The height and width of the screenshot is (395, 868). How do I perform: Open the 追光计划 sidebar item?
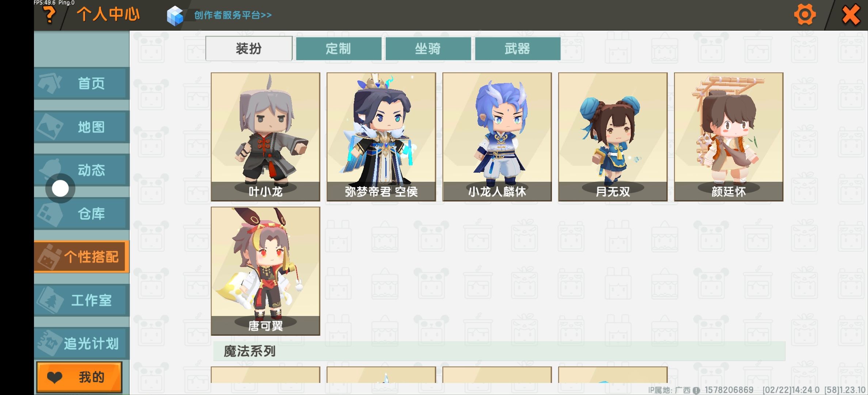tap(82, 343)
